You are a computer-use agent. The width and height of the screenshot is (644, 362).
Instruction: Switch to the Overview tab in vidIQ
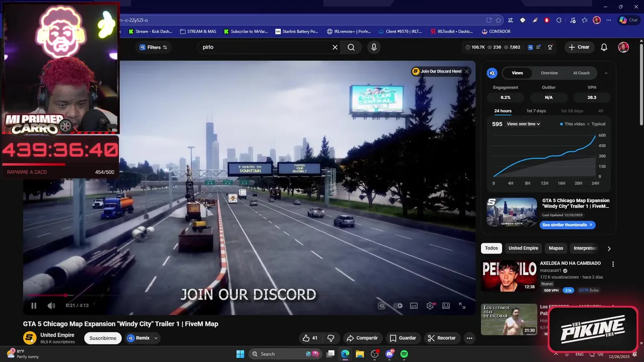549,73
